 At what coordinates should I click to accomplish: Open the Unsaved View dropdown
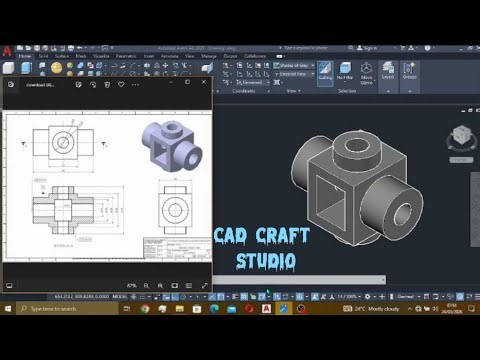(294, 74)
